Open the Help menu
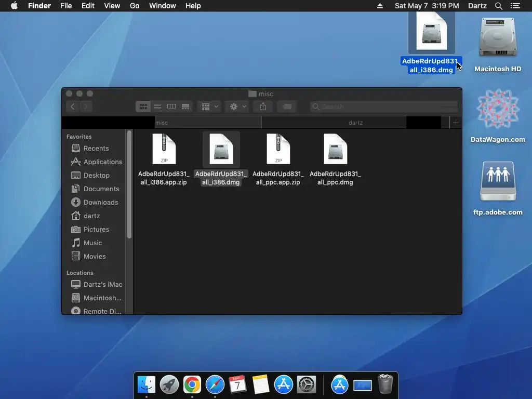 click(x=193, y=6)
